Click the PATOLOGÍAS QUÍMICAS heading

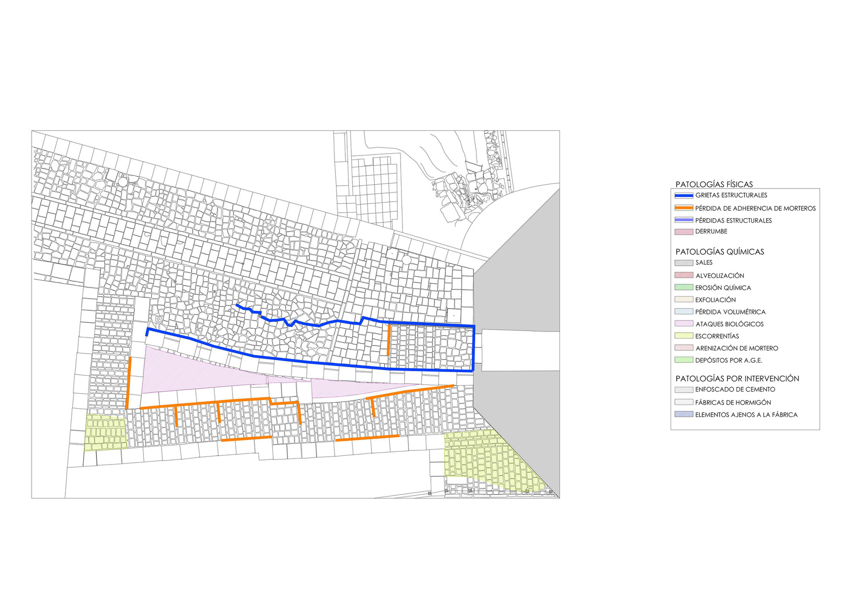(720, 251)
